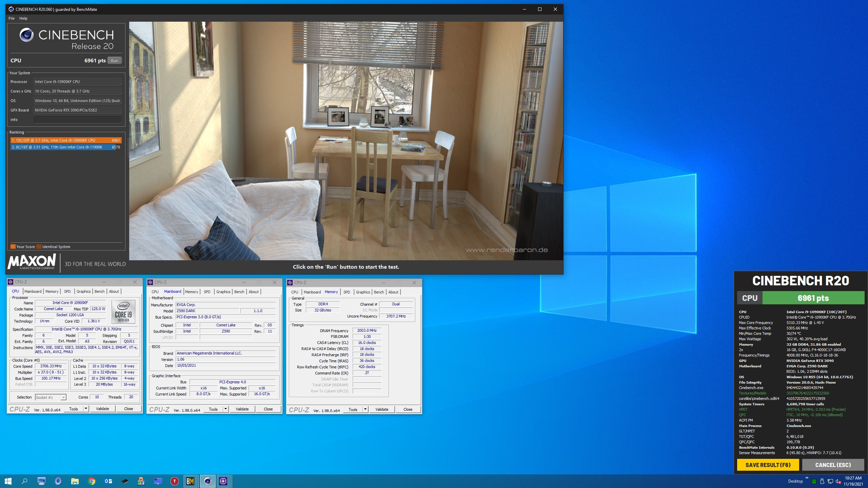Click CANCEL (ESC) in BenchMate panel
868x488 pixels.
[833, 465]
